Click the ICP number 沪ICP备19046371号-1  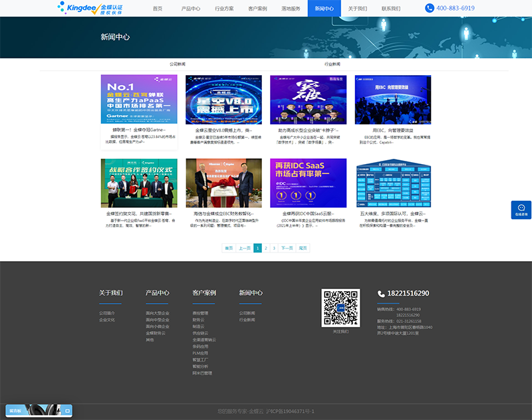[x=290, y=411]
